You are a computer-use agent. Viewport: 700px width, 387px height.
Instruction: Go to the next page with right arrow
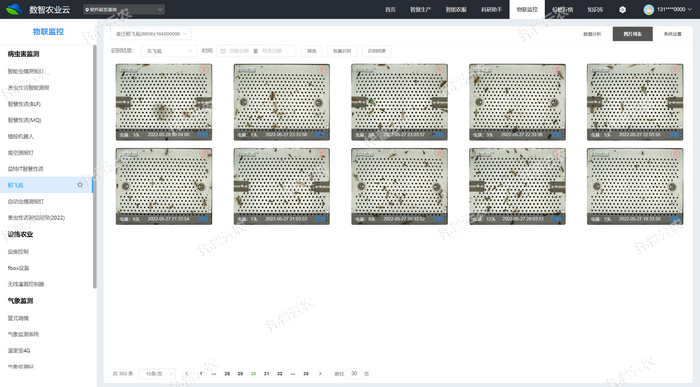point(320,374)
